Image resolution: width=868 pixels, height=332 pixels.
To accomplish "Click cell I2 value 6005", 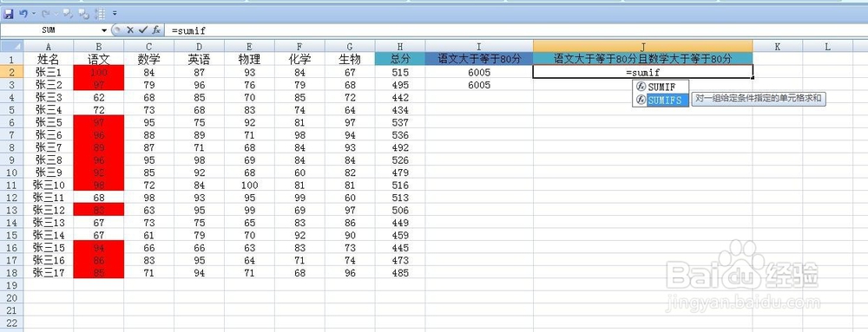I will point(479,72).
